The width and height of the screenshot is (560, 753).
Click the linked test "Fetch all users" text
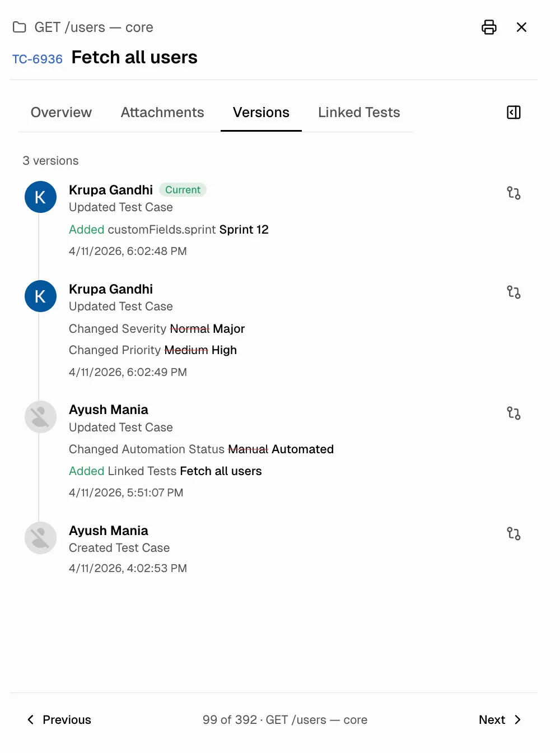coord(221,471)
